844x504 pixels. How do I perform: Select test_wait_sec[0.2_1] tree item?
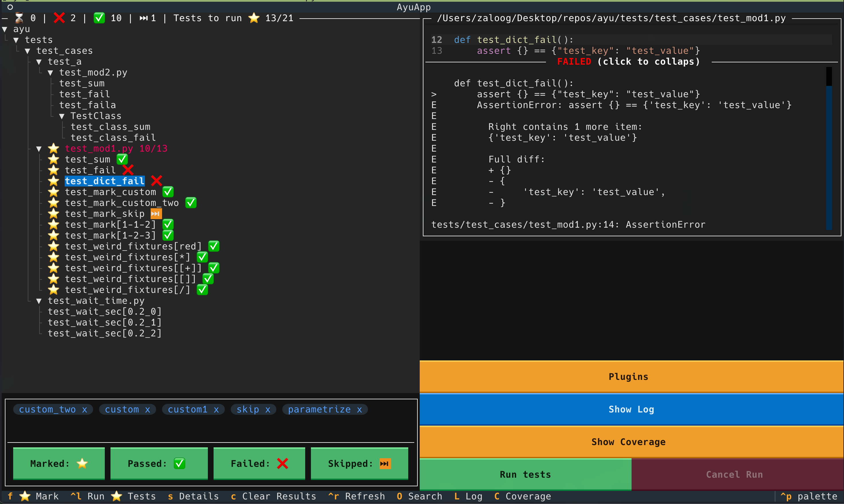104,322
